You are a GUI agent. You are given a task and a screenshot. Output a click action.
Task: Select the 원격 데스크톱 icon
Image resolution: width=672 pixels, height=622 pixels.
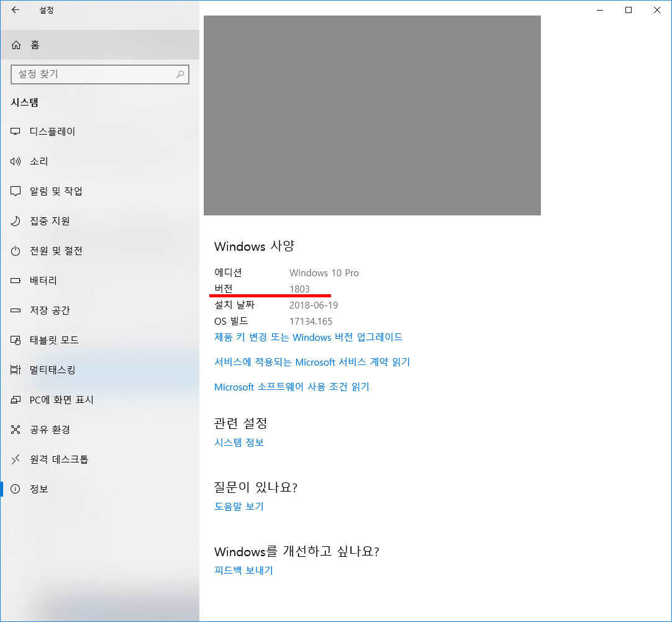tap(16, 459)
